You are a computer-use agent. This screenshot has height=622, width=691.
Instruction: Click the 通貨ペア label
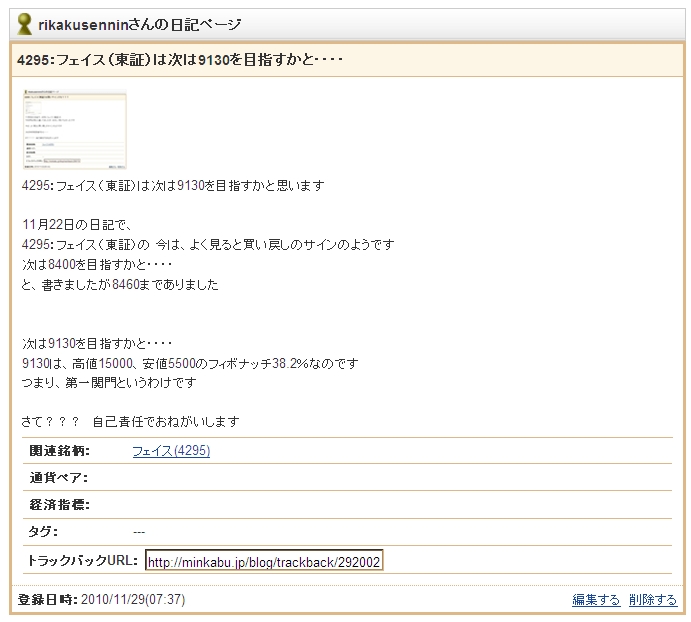[59, 477]
